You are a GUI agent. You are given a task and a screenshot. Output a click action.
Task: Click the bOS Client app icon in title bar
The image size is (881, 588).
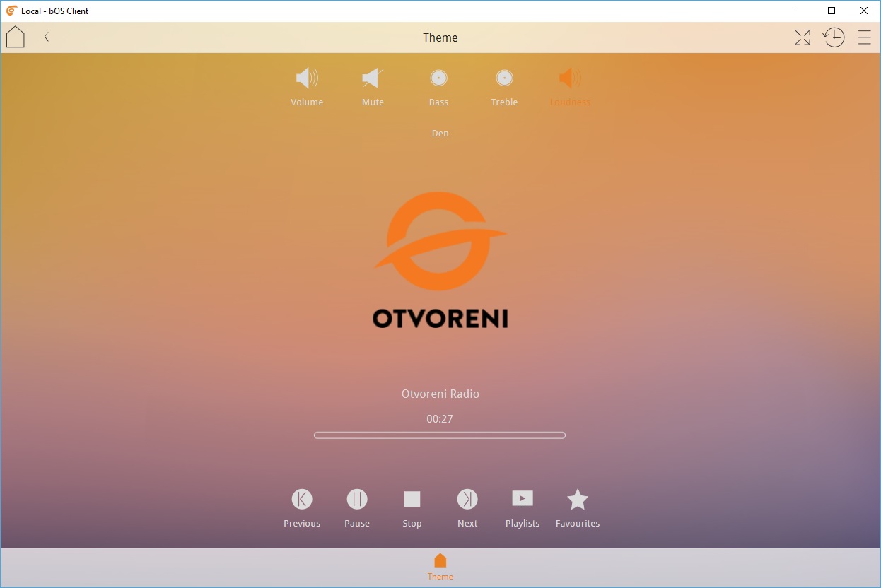click(x=11, y=11)
